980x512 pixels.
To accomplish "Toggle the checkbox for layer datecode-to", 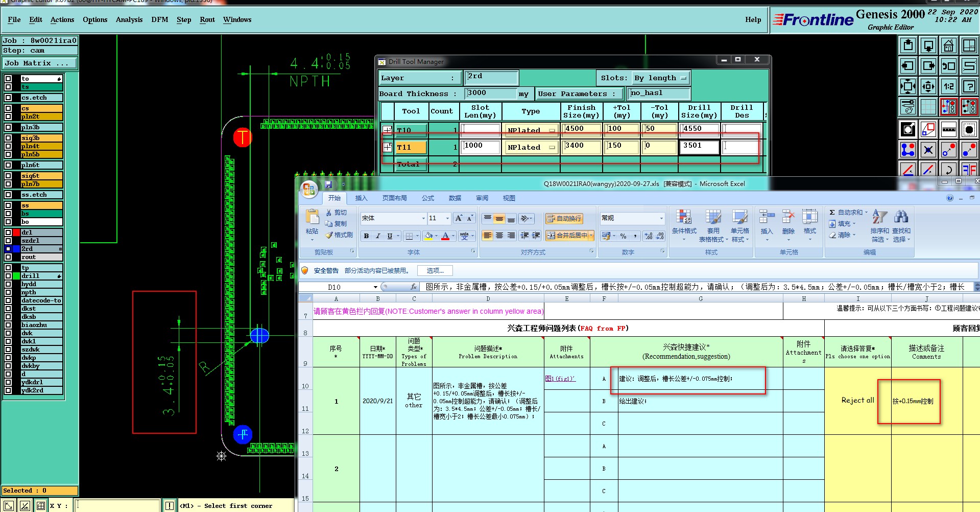I will pos(8,300).
